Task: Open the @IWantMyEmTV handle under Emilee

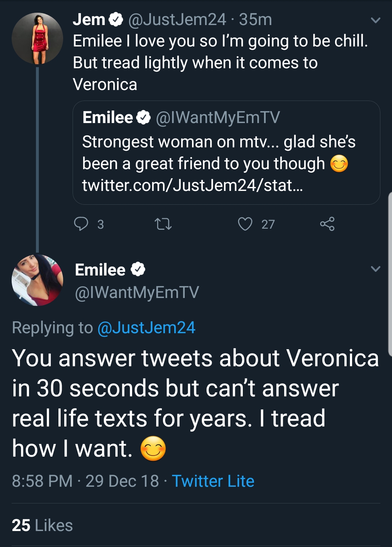Action: coord(137,293)
